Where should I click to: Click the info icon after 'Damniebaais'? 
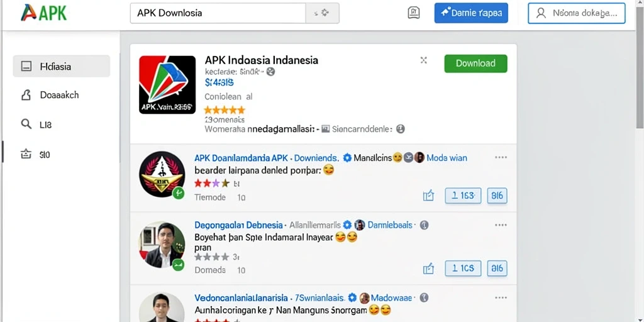coord(425,225)
